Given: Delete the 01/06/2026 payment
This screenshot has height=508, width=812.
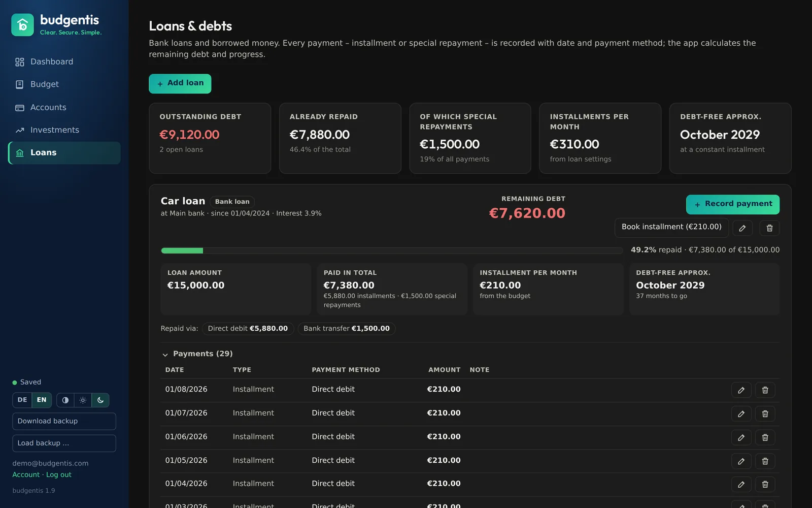Looking at the screenshot, I should click(x=765, y=437).
